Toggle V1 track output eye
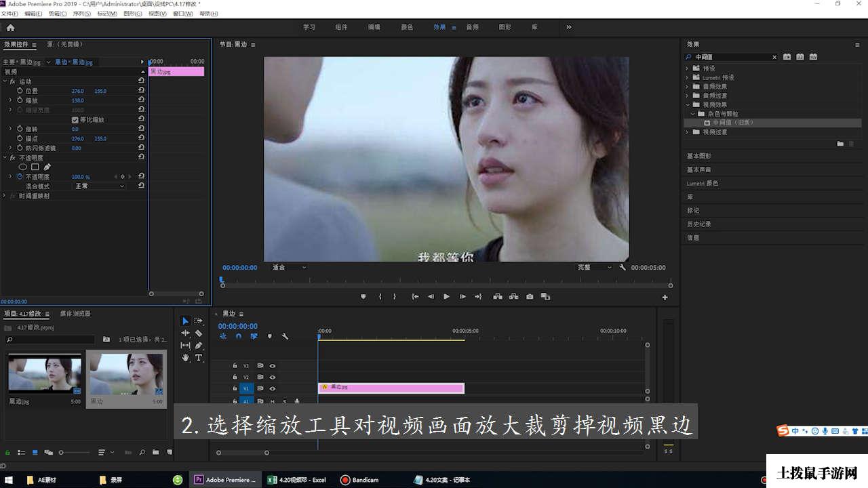 coord(273,388)
